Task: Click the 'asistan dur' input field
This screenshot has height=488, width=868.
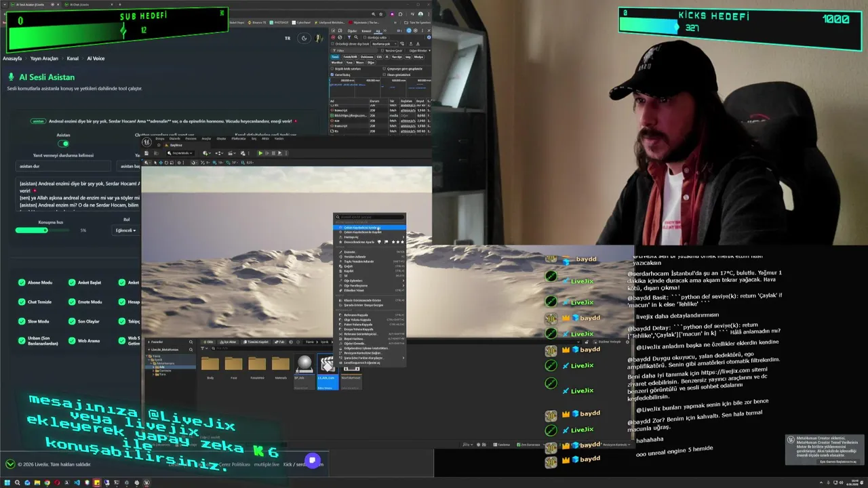Action: tap(63, 166)
